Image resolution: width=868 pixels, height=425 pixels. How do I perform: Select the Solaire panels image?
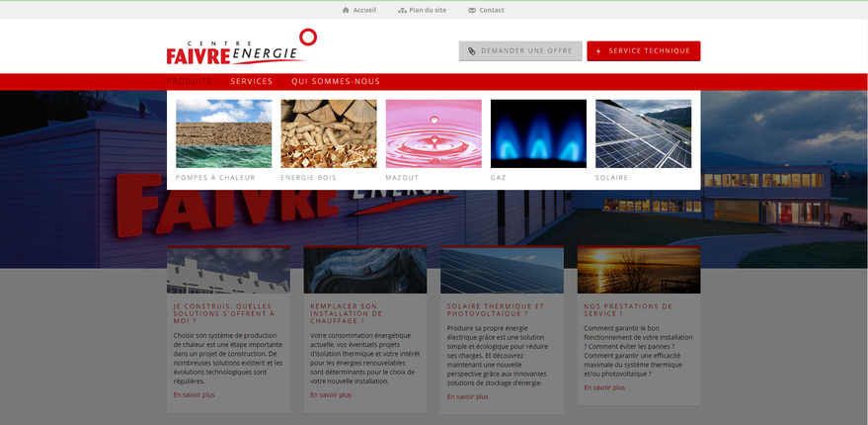pyautogui.click(x=643, y=133)
